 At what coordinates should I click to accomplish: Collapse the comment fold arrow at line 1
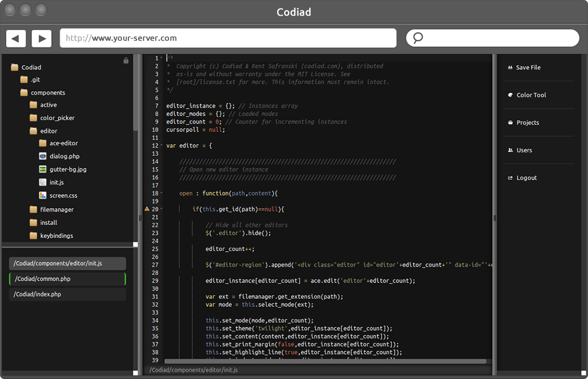tap(162, 58)
